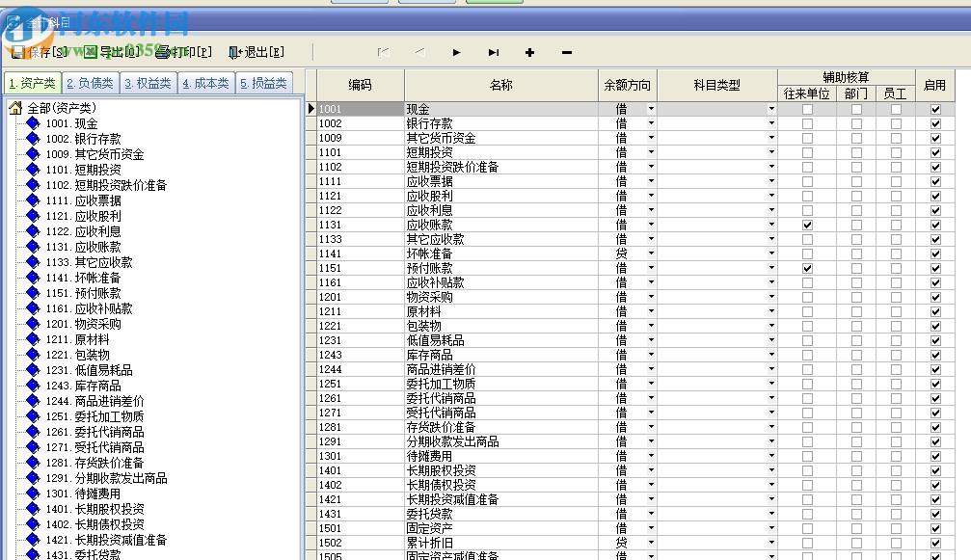Delete record with minus icon
Image resolution: width=971 pixels, height=560 pixels.
pyautogui.click(x=567, y=53)
